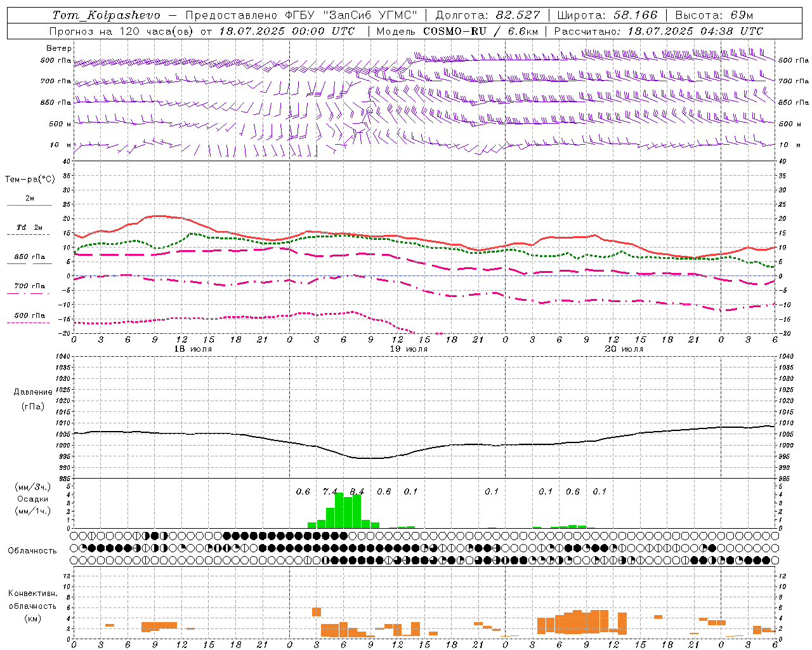Click the 'Давление' pressure panel label
This screenshot has width=812, height=650.
(33, 392)
